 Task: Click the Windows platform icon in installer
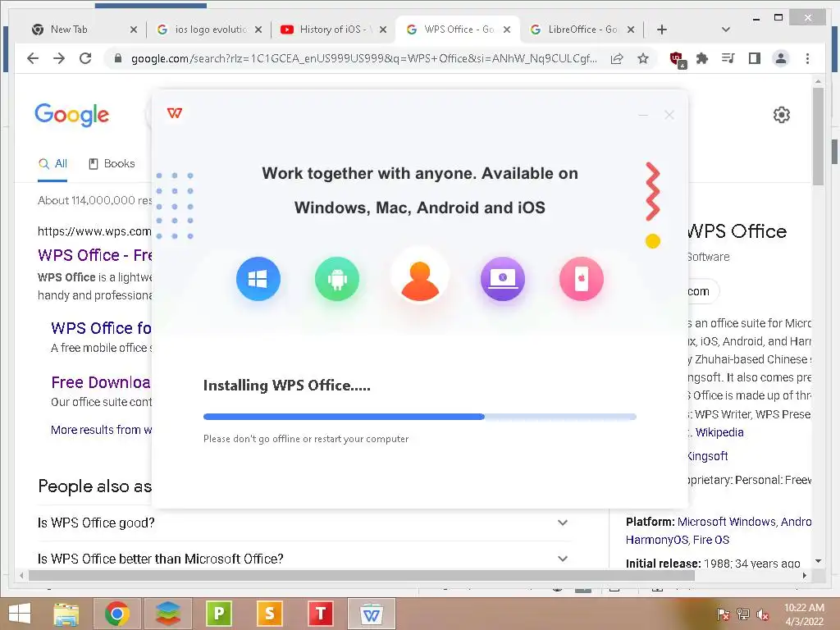[x=258, y=279]
